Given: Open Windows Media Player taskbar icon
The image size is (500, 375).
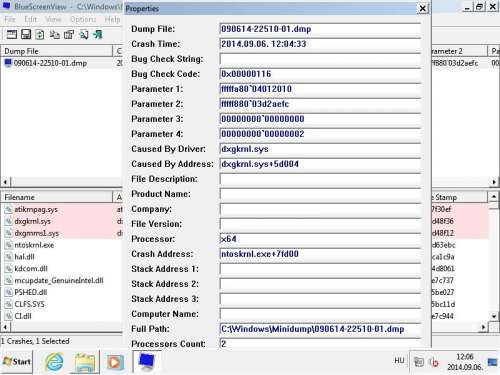Looking at the screenshot, I should [114, 362].
